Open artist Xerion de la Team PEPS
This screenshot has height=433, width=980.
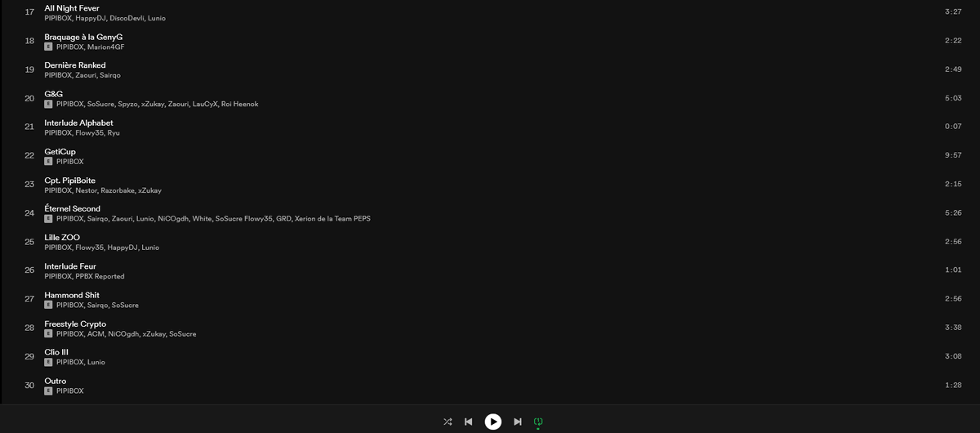[333, 219]
